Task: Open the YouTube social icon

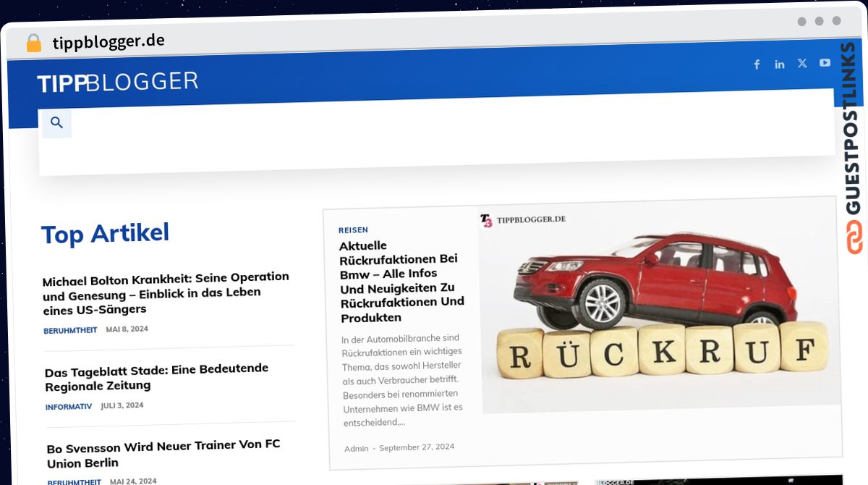Action: [x=825, y=63]
